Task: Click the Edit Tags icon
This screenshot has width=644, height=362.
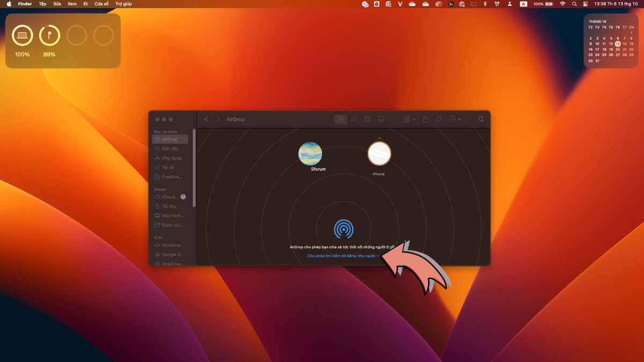Action: 438,119
